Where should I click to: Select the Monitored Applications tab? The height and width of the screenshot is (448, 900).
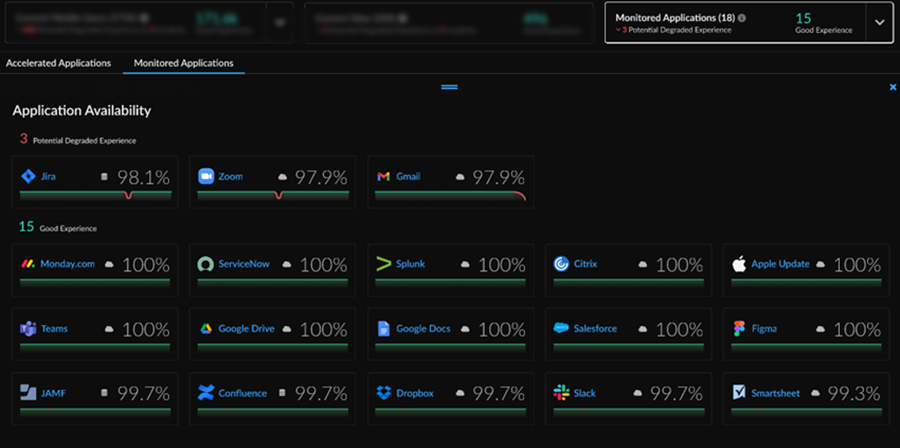(x=184, y=63)
